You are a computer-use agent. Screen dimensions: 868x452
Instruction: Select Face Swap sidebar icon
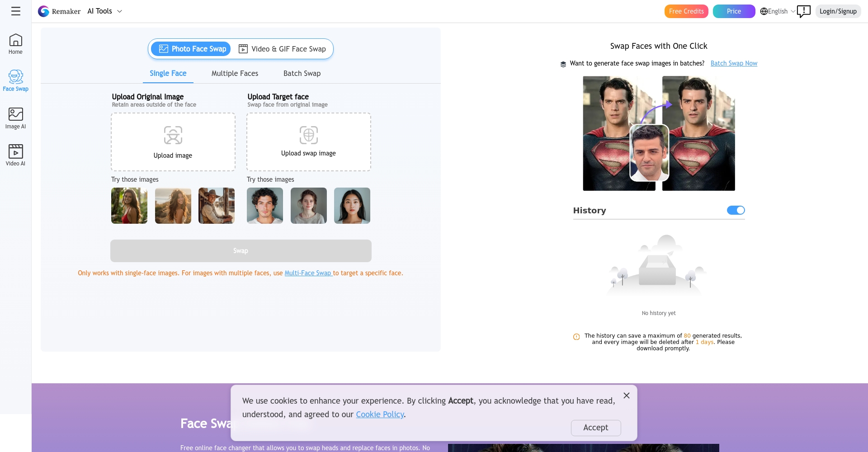(15, 81)
